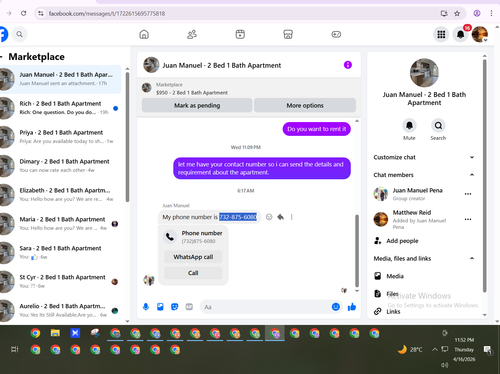
Task: Open Chrome's three-dot menu
Action: click(491, 13)
